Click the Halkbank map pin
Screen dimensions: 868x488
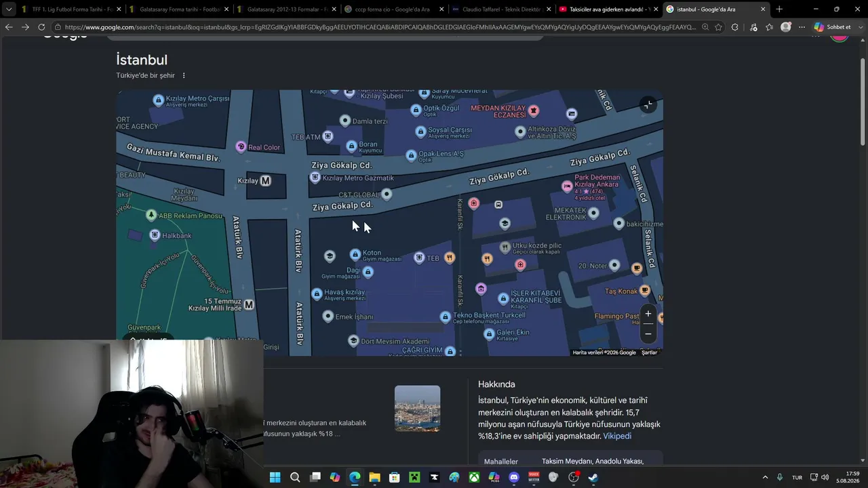[x=155, y=235]
